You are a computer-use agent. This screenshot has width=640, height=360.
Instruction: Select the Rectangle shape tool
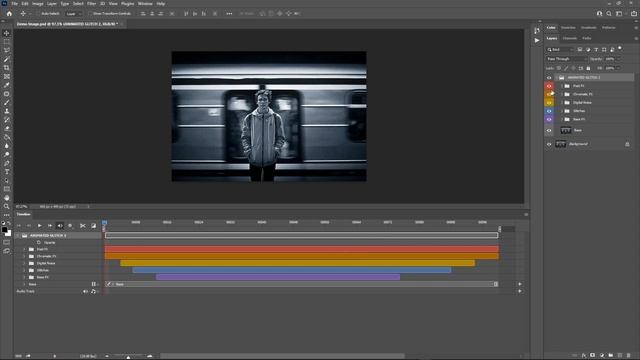(7, 189)
